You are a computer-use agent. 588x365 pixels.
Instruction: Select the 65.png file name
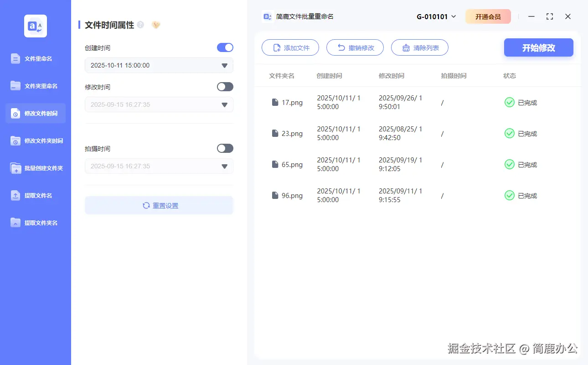click(x=292, y=165)
